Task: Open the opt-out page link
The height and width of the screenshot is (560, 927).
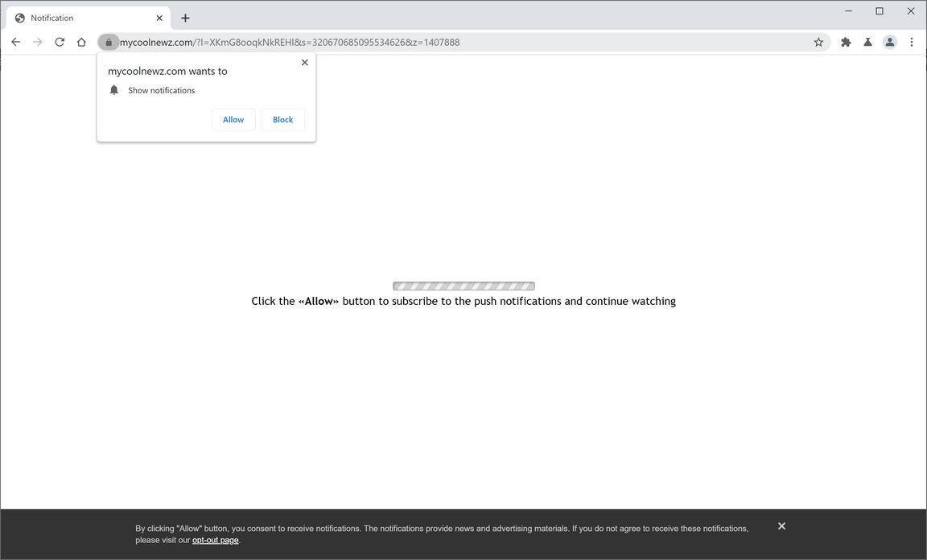Action: tap(215, 540)
